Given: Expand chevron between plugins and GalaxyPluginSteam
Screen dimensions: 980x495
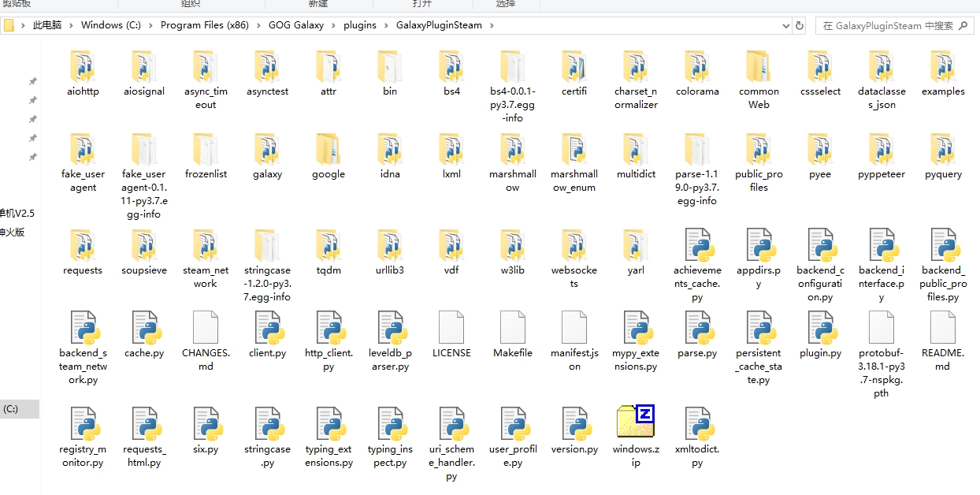Looking at the screenshot, I should tap(385, 25).
